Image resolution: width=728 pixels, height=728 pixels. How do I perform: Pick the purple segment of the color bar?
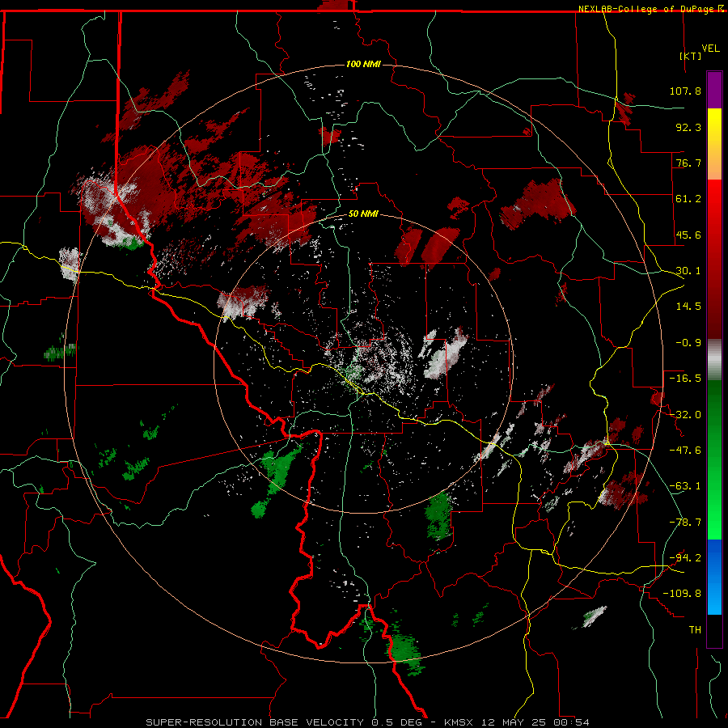[x=714, y=90]
